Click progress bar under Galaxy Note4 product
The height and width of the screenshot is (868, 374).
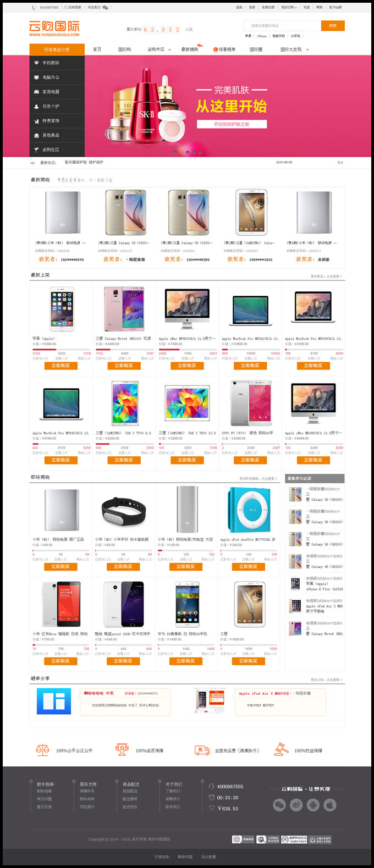click(124, 350)
